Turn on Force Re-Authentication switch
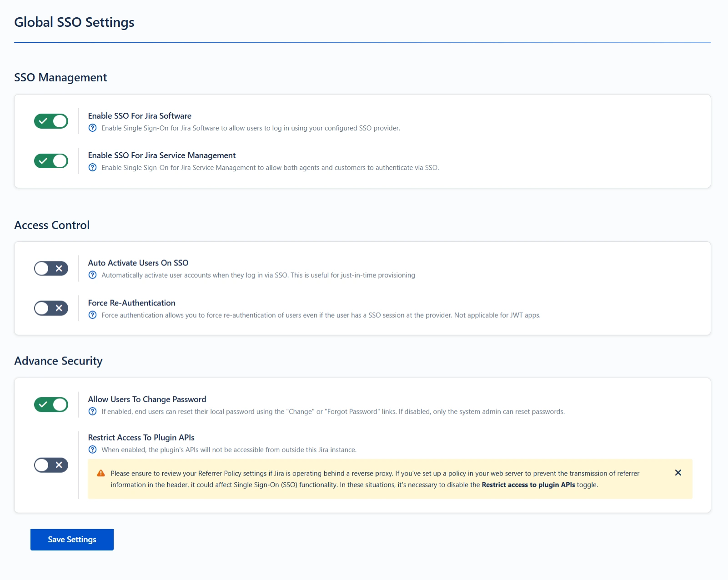The width and height of the screenshot is (728, 580). pyautogui.click(x=51, y=308)
